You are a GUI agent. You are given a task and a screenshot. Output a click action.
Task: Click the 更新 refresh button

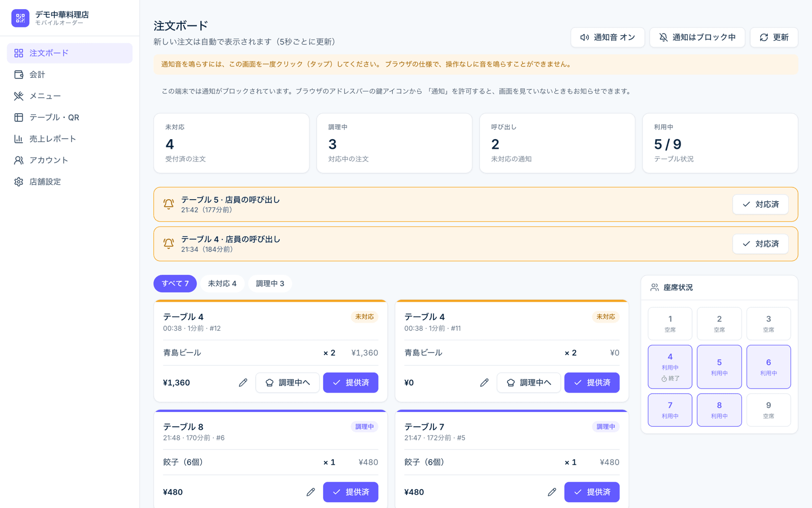coord(774,38)
